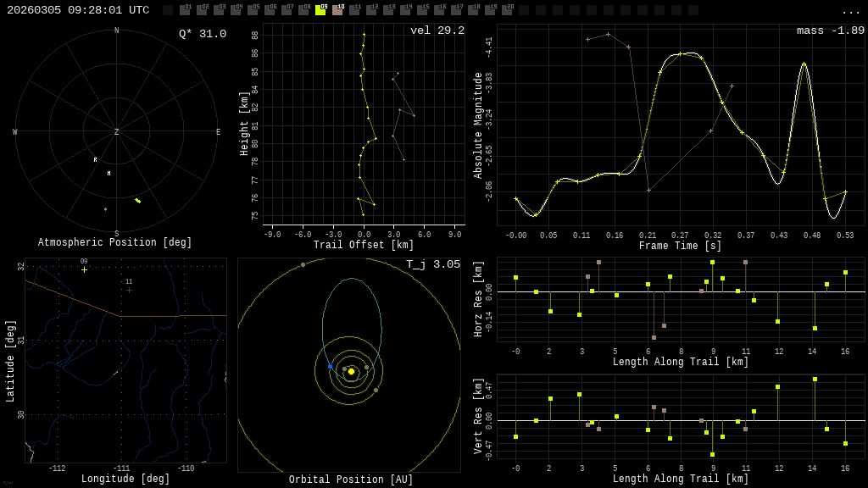868x488 pixels.
Task: Click the T_j 3.05 label
Action: click(433, 264)
